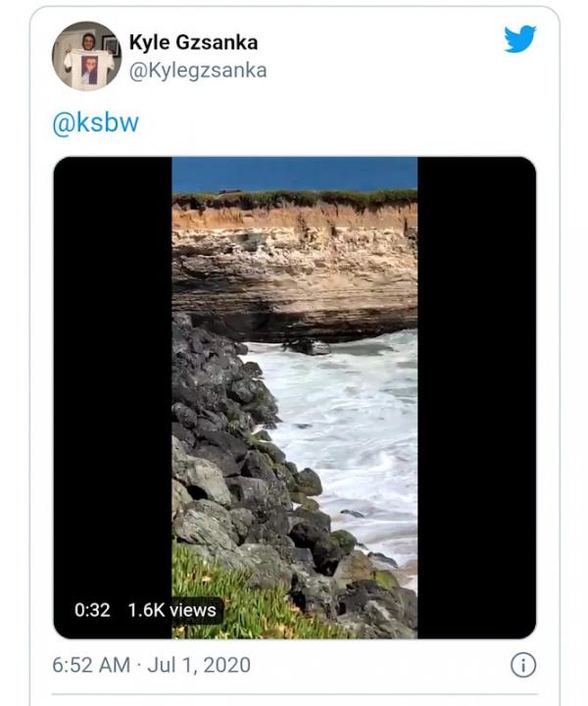Open Kyle Gzsanka's profile avatar

(x=86, y=56)
